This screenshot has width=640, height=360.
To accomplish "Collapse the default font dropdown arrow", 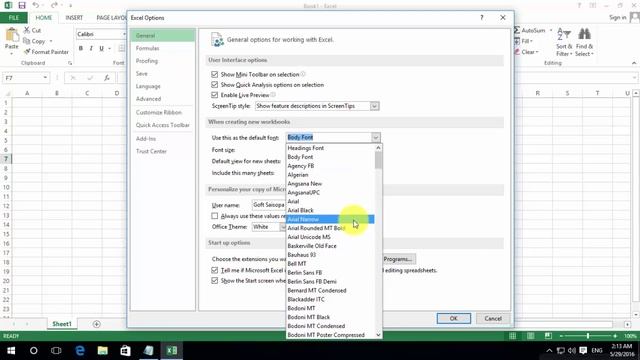I will pyautogui.click(x=376, y=138).
